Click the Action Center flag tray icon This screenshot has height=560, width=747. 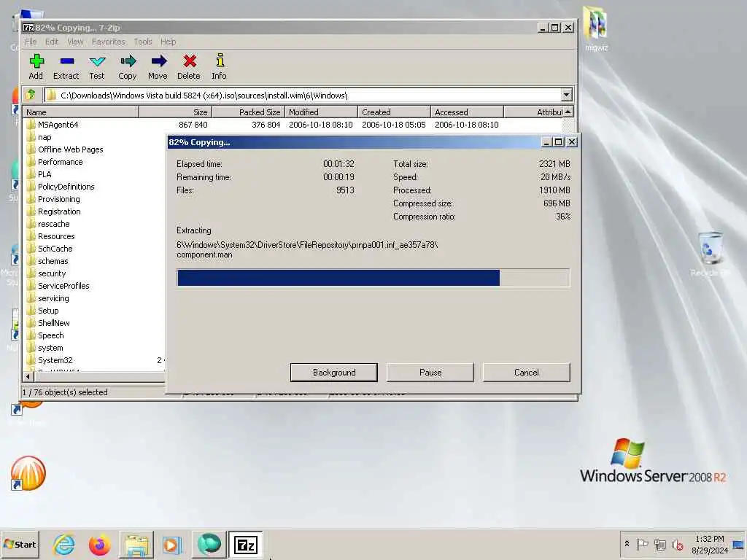pos(642,544)
